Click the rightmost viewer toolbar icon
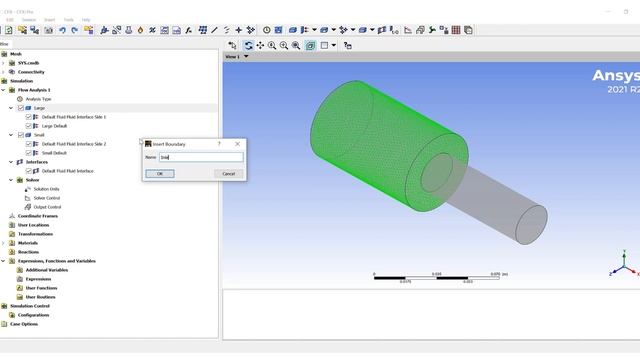Viewport: 640px width, 360px height. point(348,45)
